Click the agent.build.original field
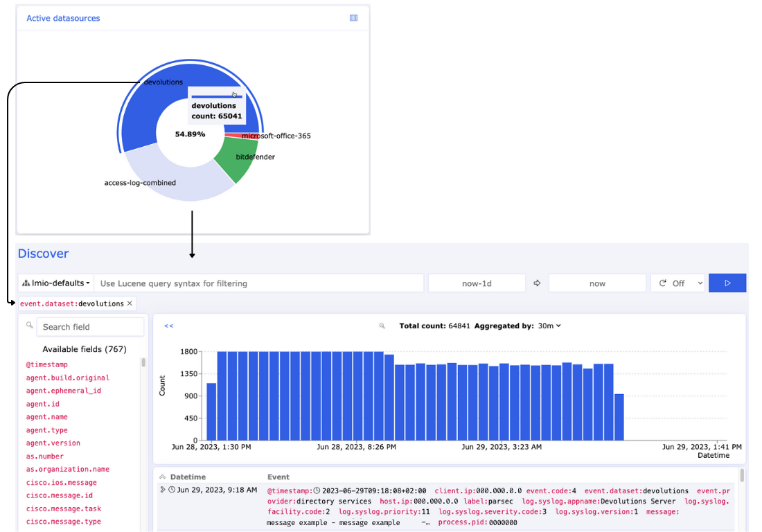This screenshot has width=762, height=532. click(68, 378)
